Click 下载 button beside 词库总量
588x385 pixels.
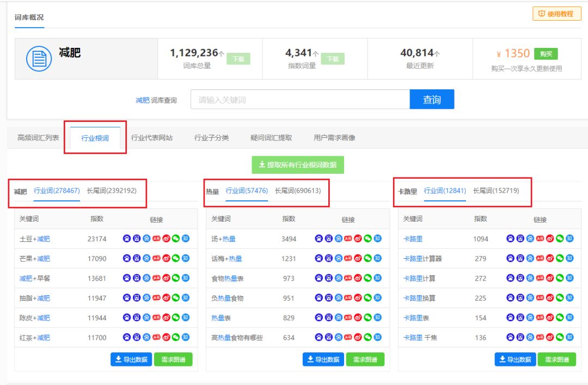238,59
